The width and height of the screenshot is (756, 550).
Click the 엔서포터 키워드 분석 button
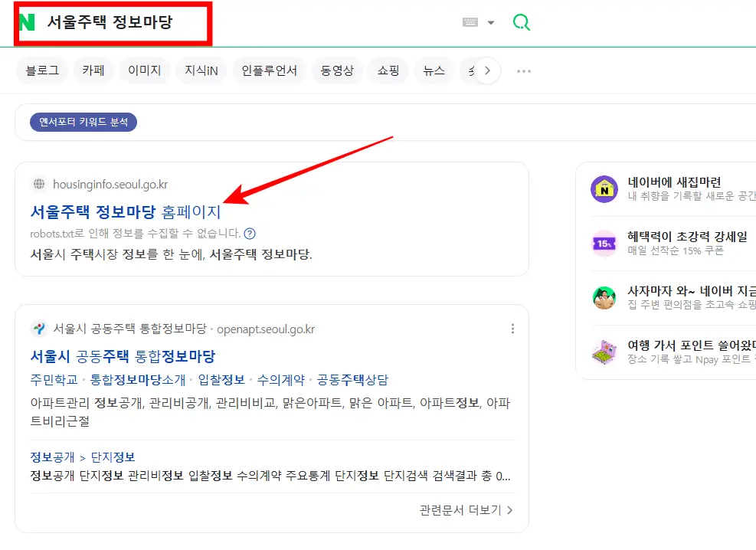tap(83, 122)
